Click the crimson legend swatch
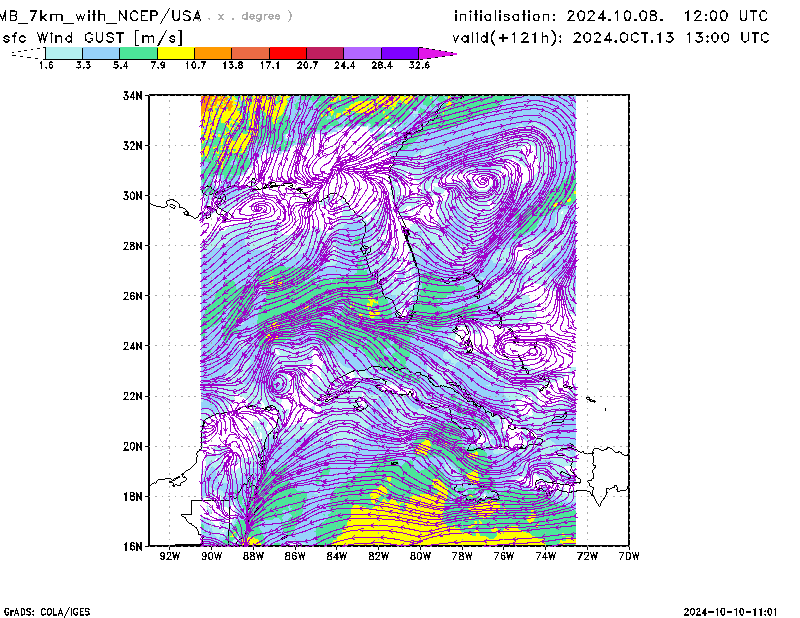The height and width of the screenshot is (618, 800). tap(325, 53)
